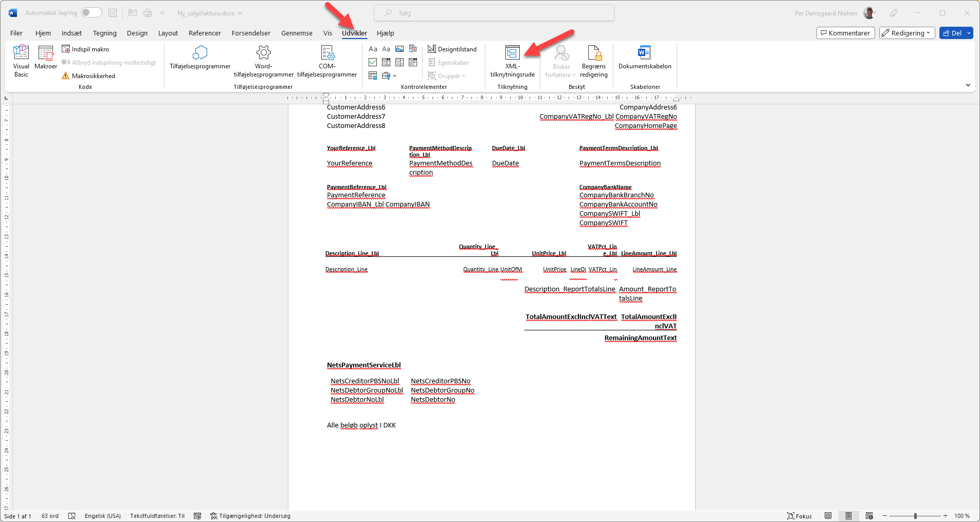Open Redigering mode dropdown
The width and height of the screenshot is (980, 522).
tap(907, 33)
